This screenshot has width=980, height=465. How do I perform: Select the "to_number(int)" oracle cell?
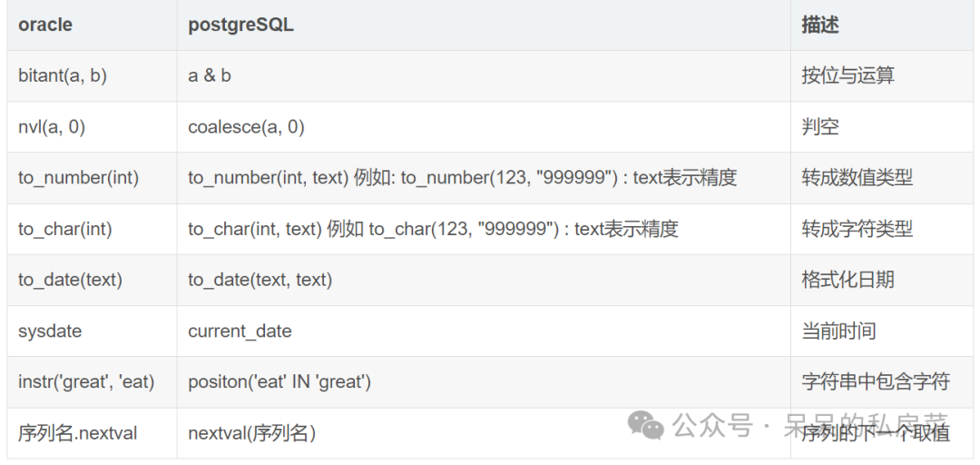pos(78,178)
